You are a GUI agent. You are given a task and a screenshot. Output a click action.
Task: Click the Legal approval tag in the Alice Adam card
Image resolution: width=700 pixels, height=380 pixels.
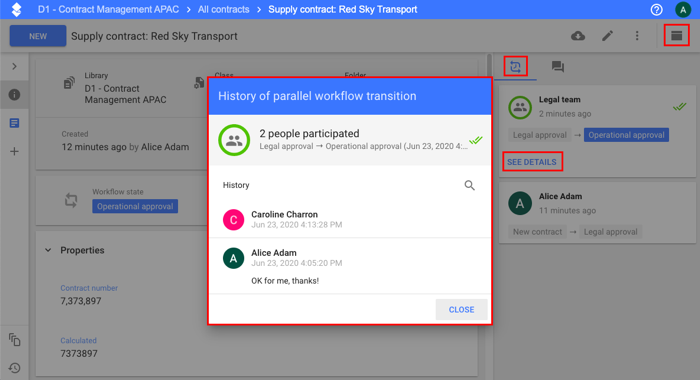tap(610, 232)
